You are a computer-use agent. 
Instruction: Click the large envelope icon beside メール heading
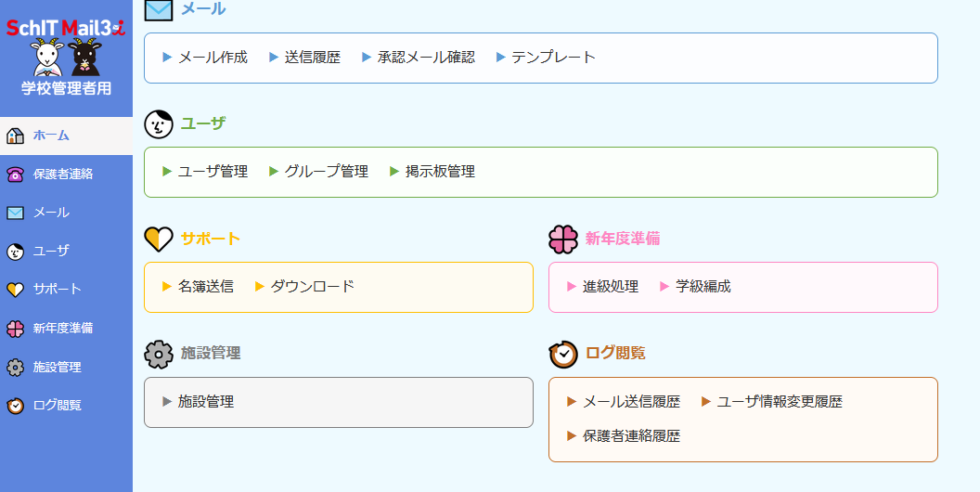pos(159,9)
